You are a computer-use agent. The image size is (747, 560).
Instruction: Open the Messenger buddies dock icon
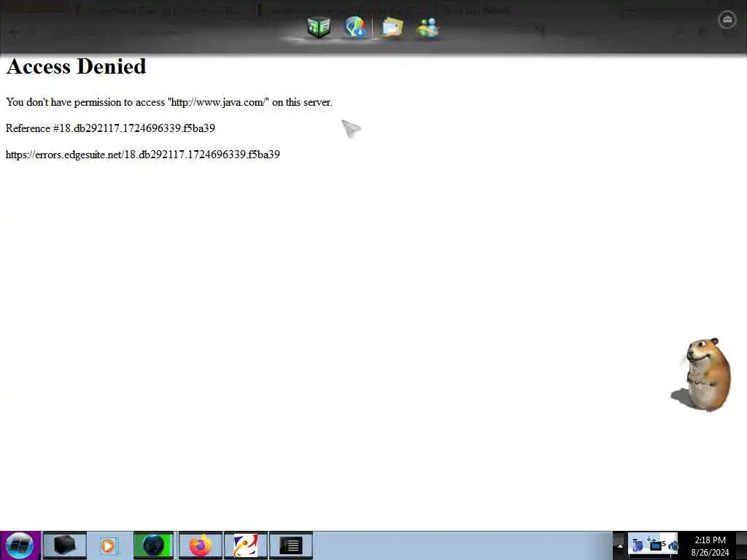coord(427,28)
